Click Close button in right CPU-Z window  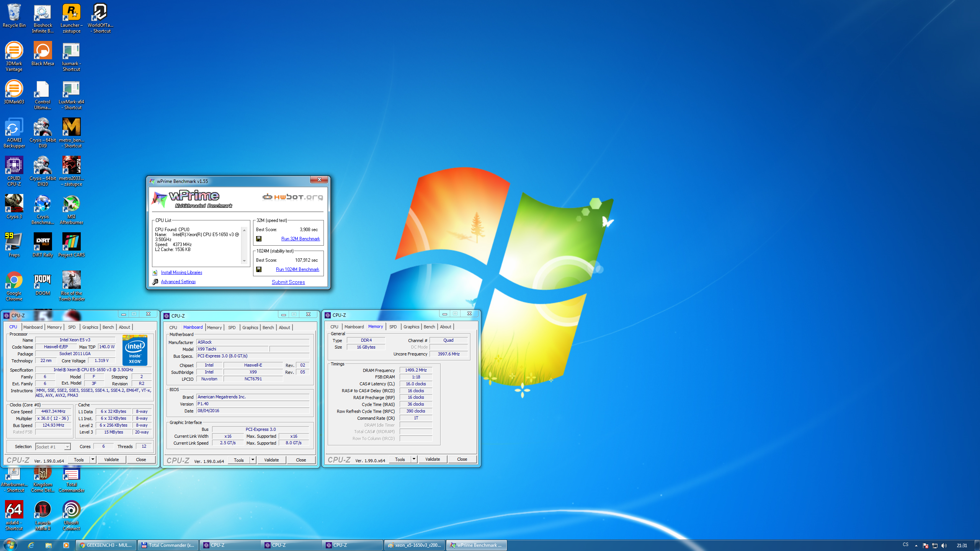pyautogui.click(x=462, y=459)
